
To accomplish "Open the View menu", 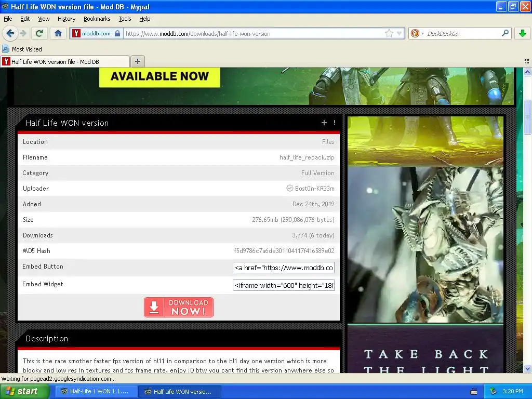I will coord(44,19).
